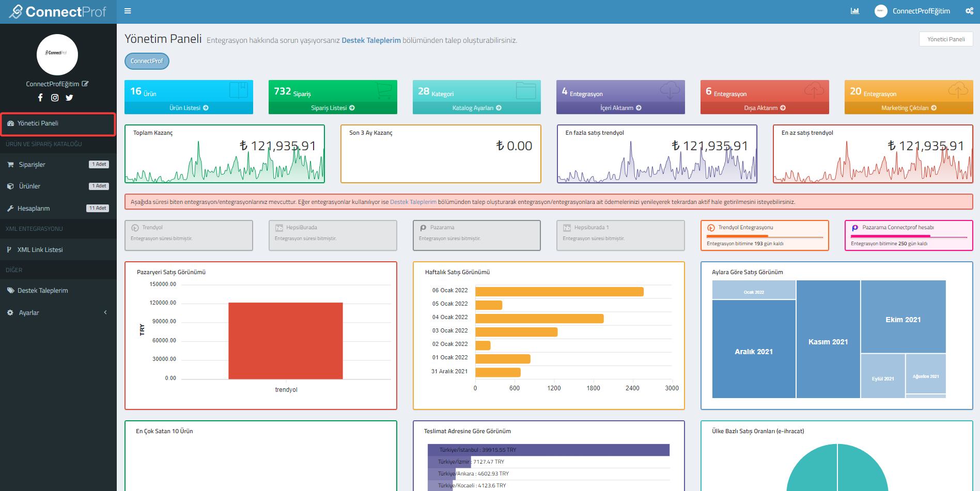Click the En fazla satış trendyol card
The width and height of the screenshot is (980, 491).
coord(657,154)
